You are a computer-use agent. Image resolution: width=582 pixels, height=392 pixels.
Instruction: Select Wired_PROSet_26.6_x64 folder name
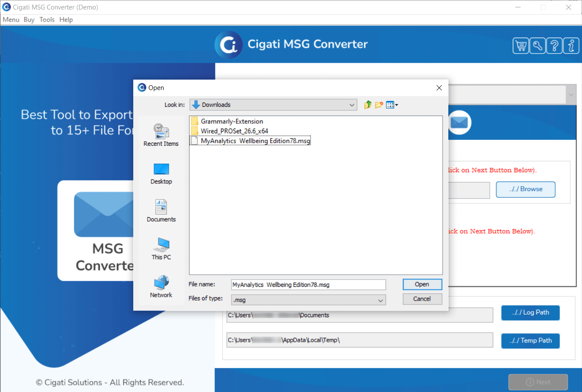[x=235, y=131]
